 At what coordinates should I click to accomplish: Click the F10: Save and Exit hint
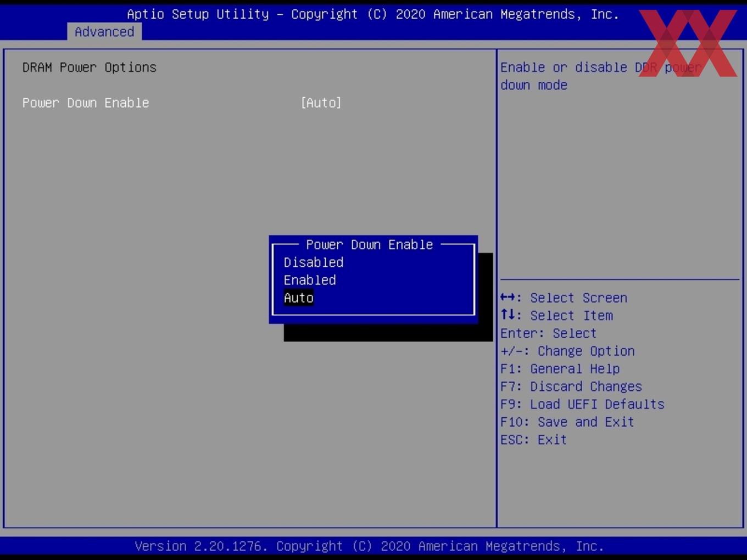click(x=567, y=422)
